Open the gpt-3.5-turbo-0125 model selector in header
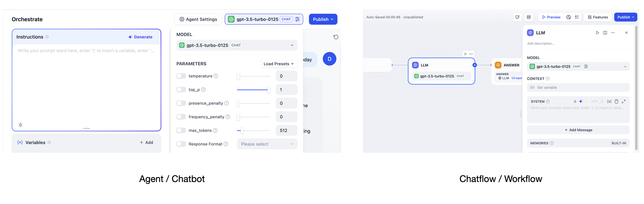This screenshot has width=644, height=204. click(x=264, y=19)
